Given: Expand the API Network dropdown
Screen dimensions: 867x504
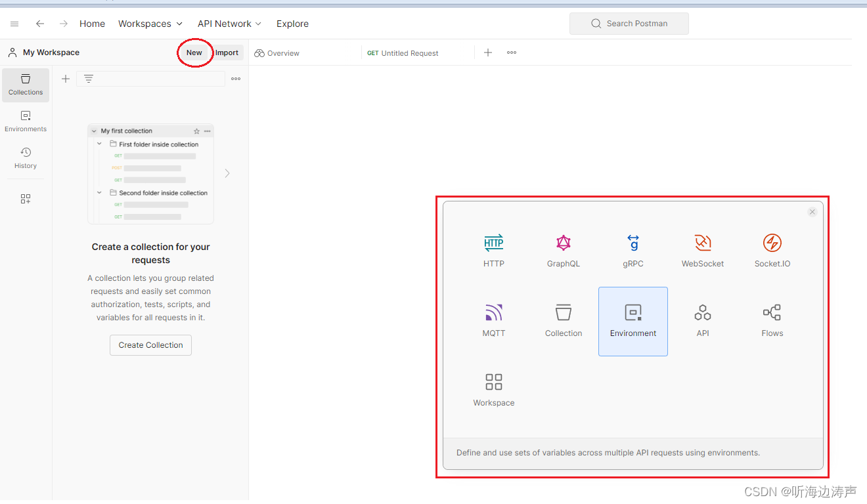Looking at the screenshot, I should (229, 24).
